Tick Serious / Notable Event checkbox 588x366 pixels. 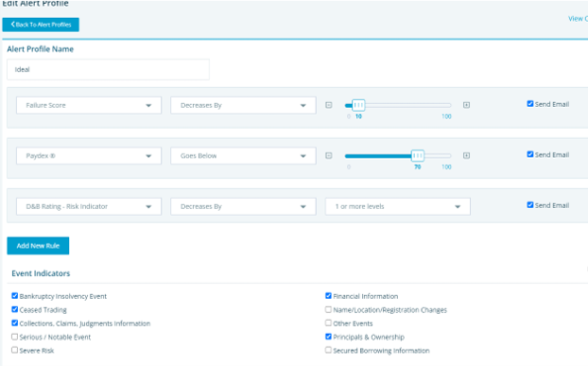pyautogui.click(x=14, y=337)
